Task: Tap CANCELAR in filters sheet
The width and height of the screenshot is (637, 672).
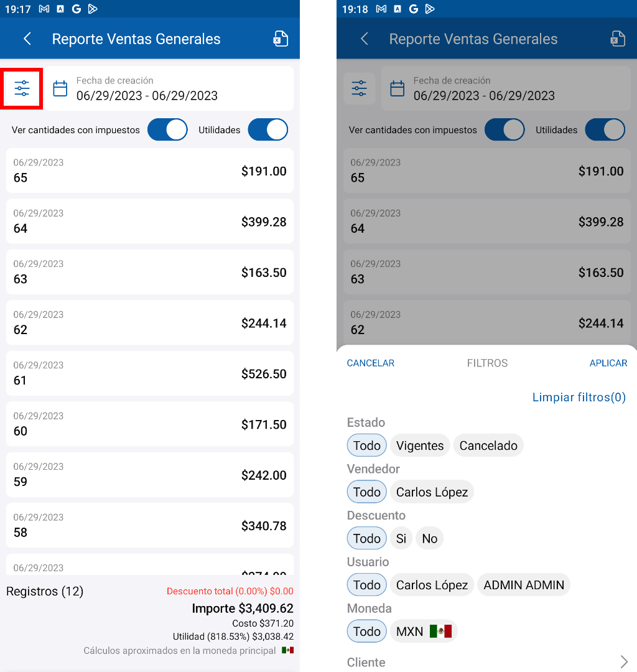Action: [x=371, y=363]
